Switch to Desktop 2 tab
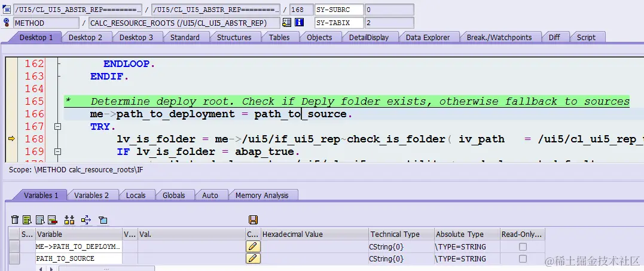Screen dimensions: 644x271 coord(86,37)
